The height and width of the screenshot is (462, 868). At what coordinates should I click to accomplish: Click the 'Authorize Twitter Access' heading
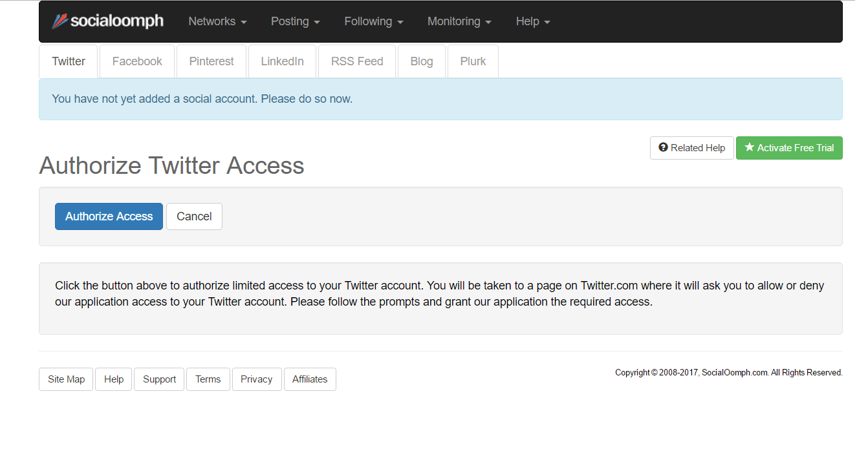point(171,165)
